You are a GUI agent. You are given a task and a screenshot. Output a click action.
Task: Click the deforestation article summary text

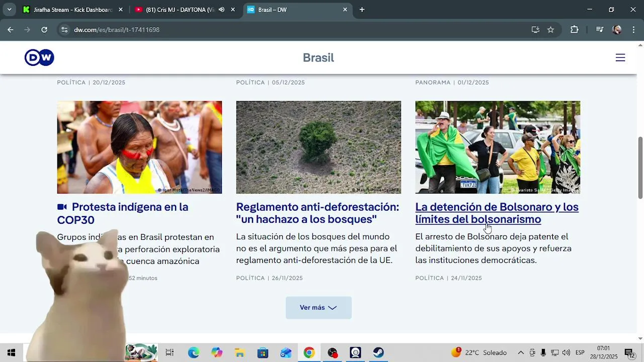click(x=316, y=248)
